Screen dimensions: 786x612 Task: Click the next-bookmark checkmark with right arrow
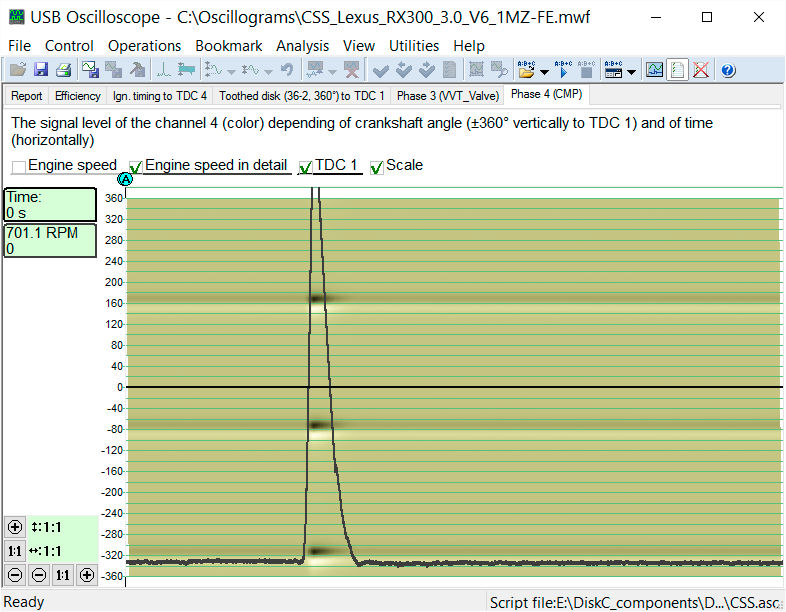coord(427,70)
